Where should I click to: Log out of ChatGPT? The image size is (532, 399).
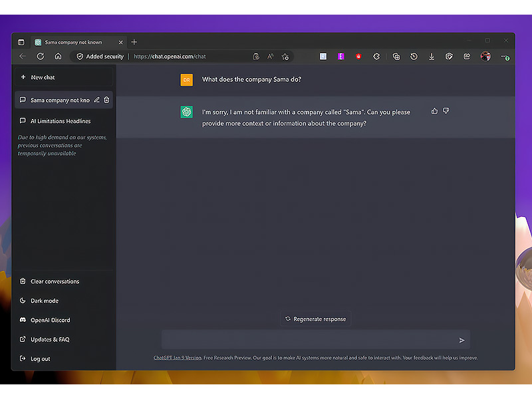click(64, 358)
